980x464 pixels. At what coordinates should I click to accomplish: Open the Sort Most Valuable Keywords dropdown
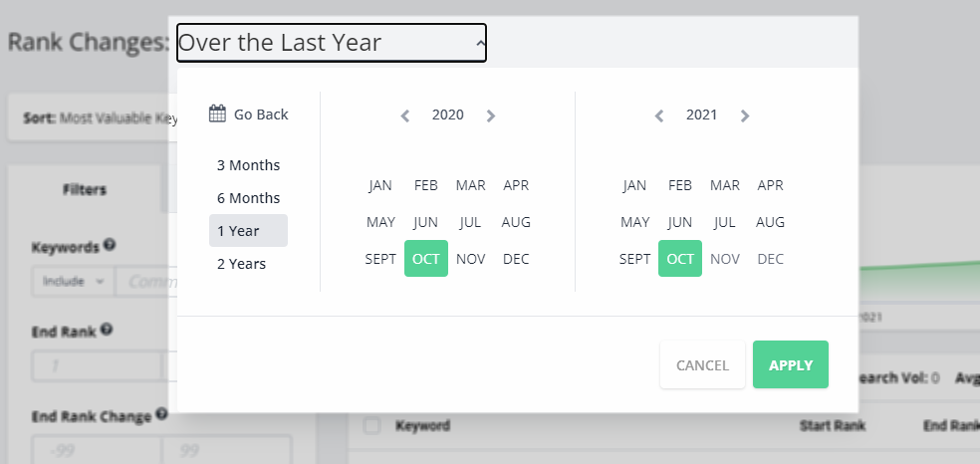[x=94, y=117]
